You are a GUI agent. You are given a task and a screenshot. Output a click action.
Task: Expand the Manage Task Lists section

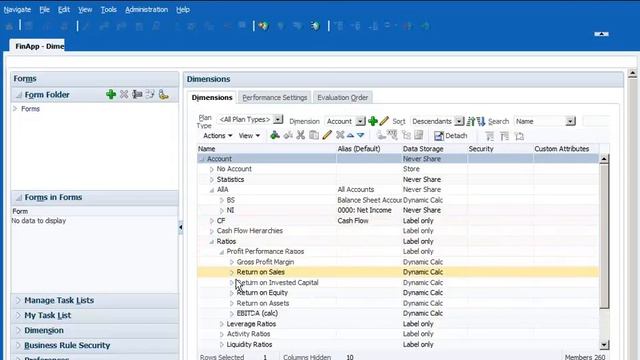(18, 300)
